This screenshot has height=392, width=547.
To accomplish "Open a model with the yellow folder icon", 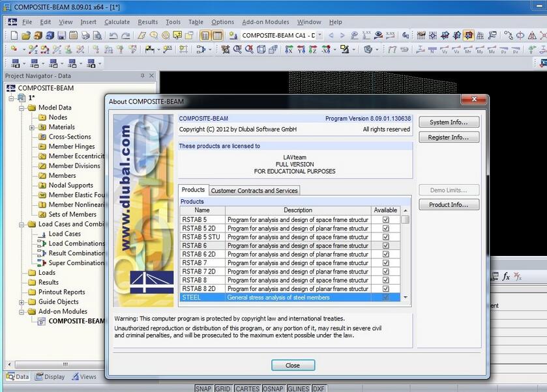I will 26,35.
